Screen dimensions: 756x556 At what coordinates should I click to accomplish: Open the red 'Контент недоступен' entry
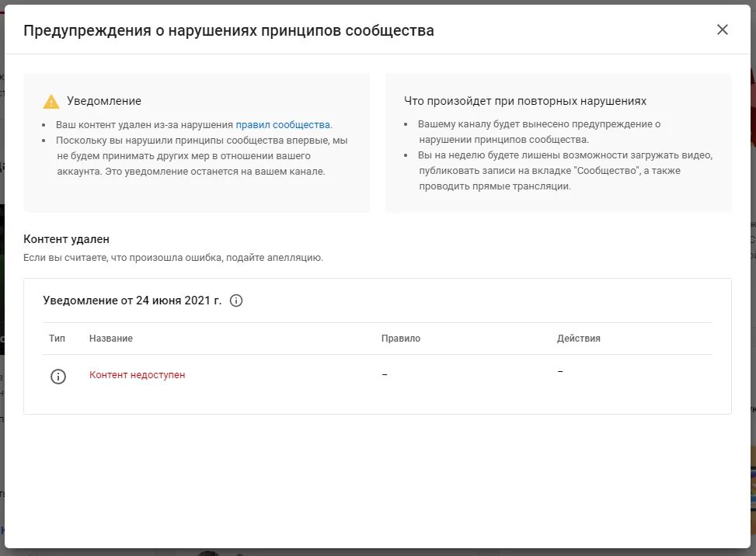[x=137, y=375]
